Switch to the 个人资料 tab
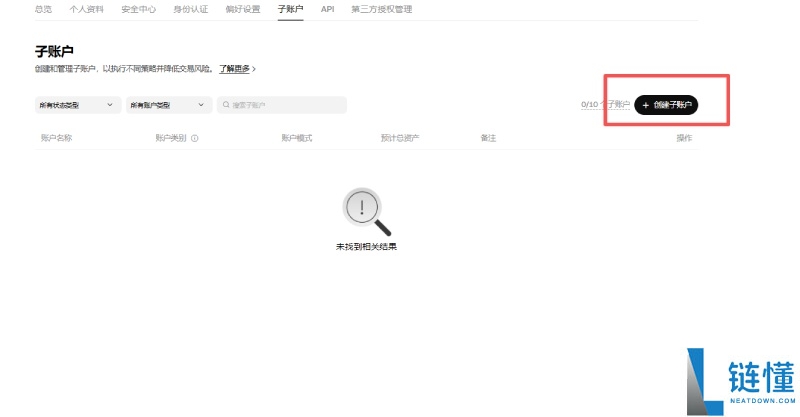 [x=87, y=9]
